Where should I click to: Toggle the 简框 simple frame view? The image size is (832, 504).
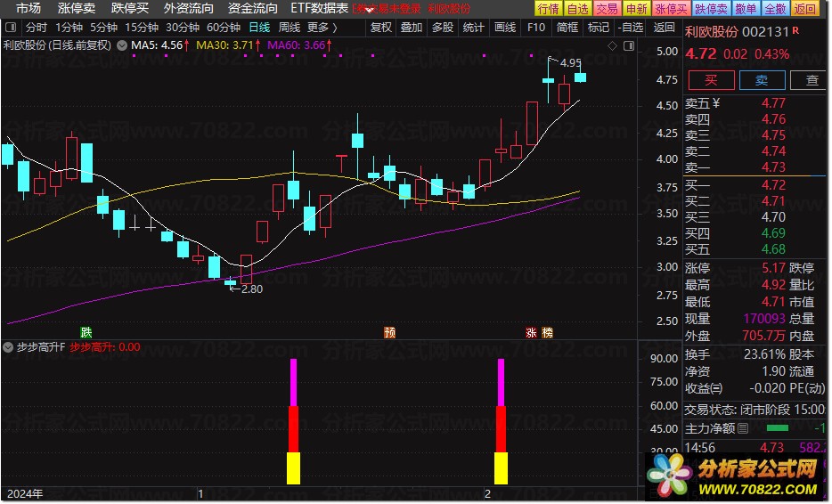567,27
